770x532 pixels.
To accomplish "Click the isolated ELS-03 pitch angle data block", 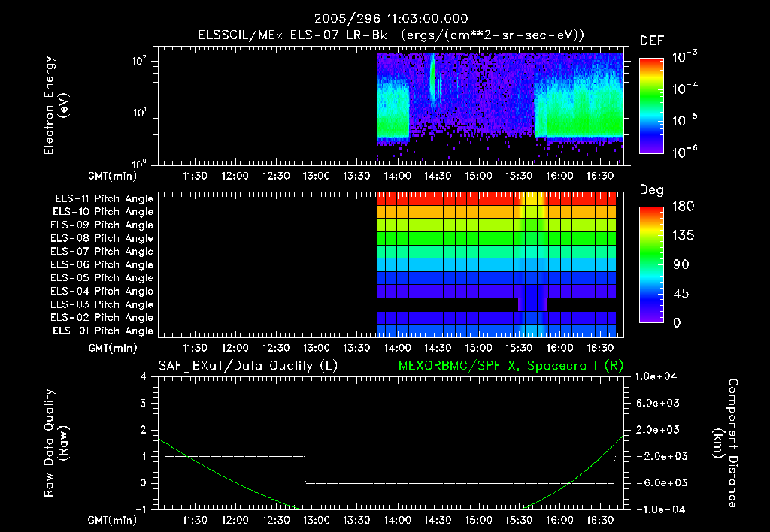I will (532, 304).
